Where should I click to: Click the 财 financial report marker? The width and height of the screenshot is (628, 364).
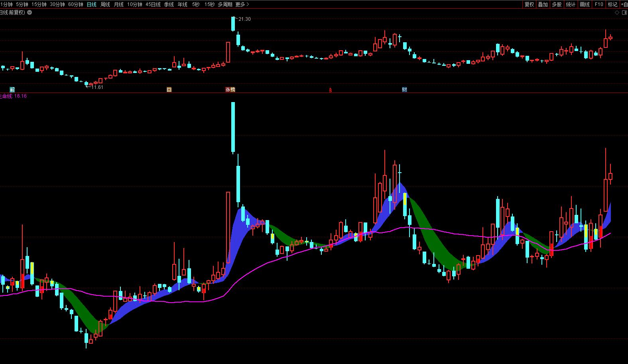coord(404,90)
